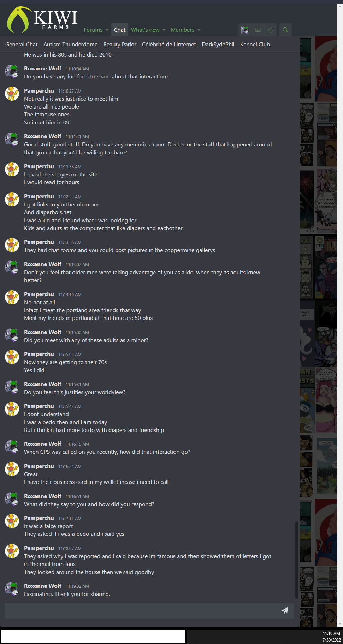Expand the What's new dropdown arrow
The width and height of the screenshot is (343, 644).
coord(164,30)
